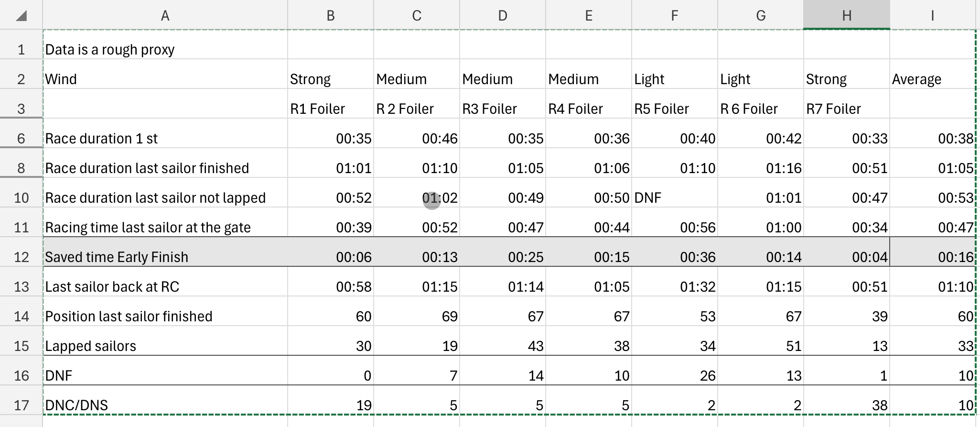The image size is (980, 427).
Task: Click the "Lapped sailors" label cell
Action: [x=165, y=346]
